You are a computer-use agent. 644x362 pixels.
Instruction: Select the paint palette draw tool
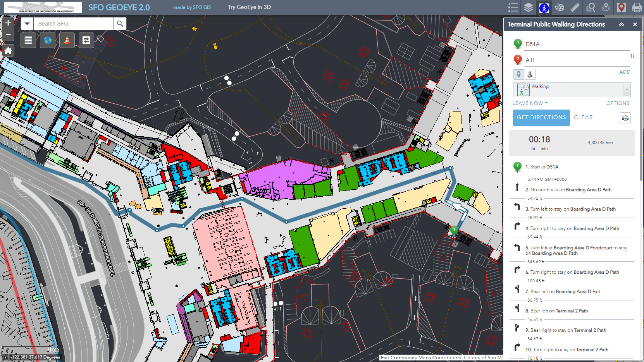pyautogui.click(x=560, y=7)
